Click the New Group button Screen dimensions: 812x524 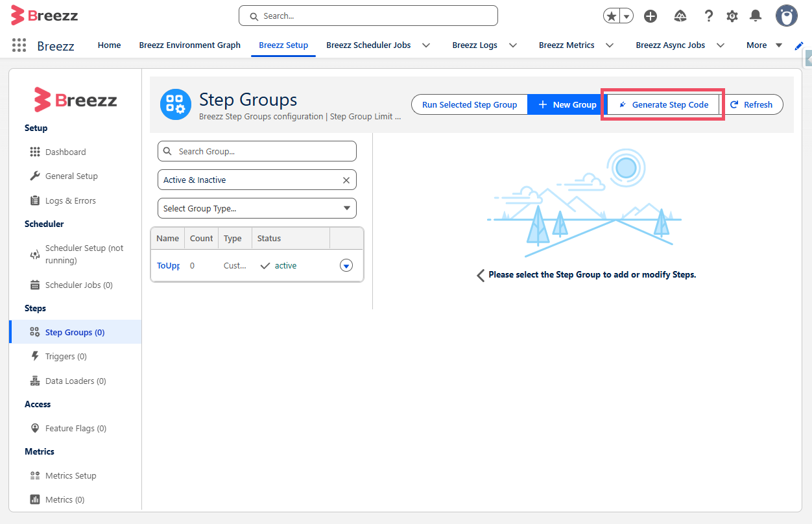pos(567,104)
